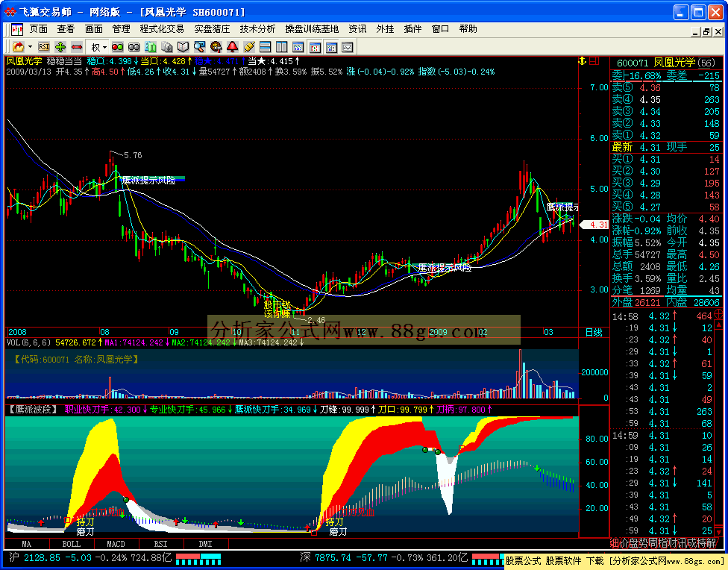Open the 页面 menu
728x570 pixels.
coord(39,29)
